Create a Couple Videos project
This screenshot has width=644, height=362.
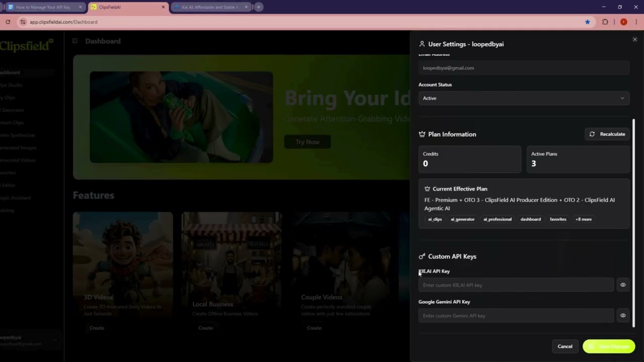[x=314, y=328]
